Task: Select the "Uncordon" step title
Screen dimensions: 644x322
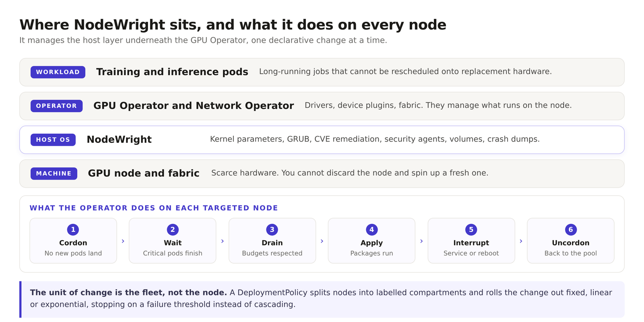Action: click(x=571, y=243)
